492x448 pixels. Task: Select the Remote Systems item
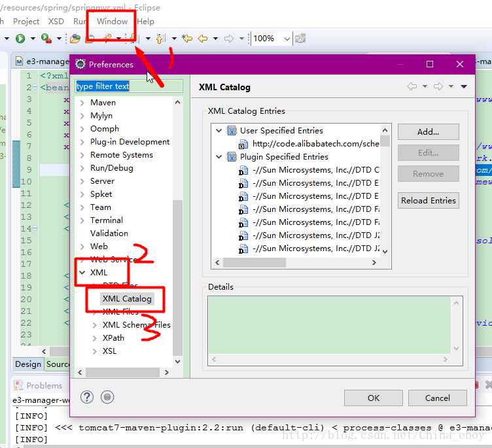click(x=122, y=155)
